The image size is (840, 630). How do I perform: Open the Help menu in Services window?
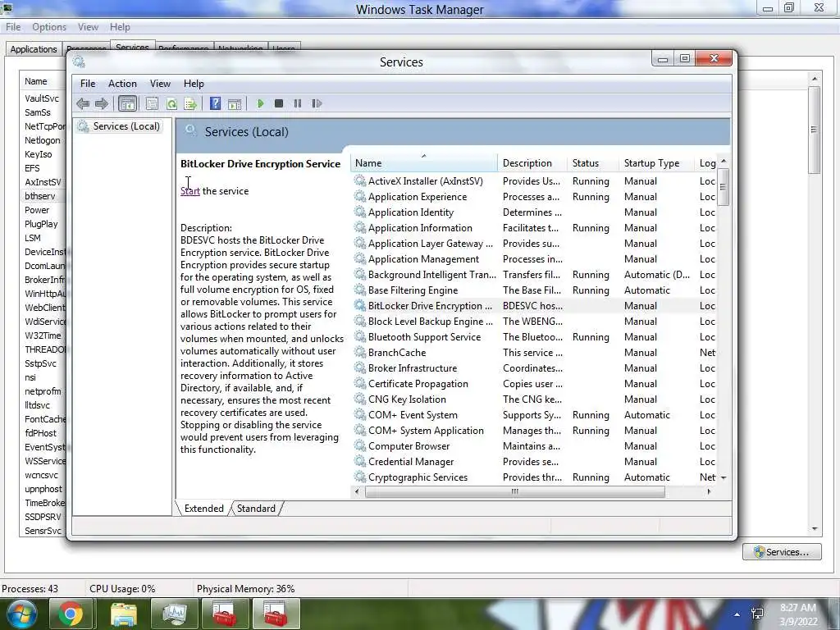(194, 84)
